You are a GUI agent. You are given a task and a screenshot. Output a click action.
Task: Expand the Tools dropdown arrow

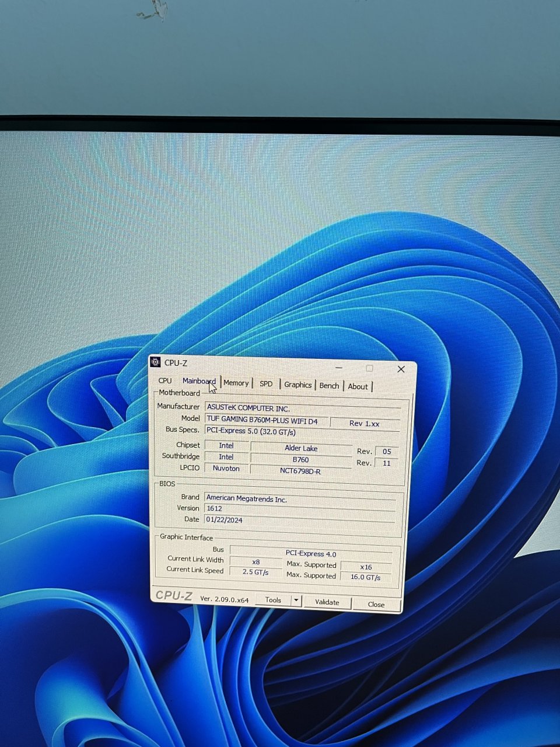[x=296, y=601]
